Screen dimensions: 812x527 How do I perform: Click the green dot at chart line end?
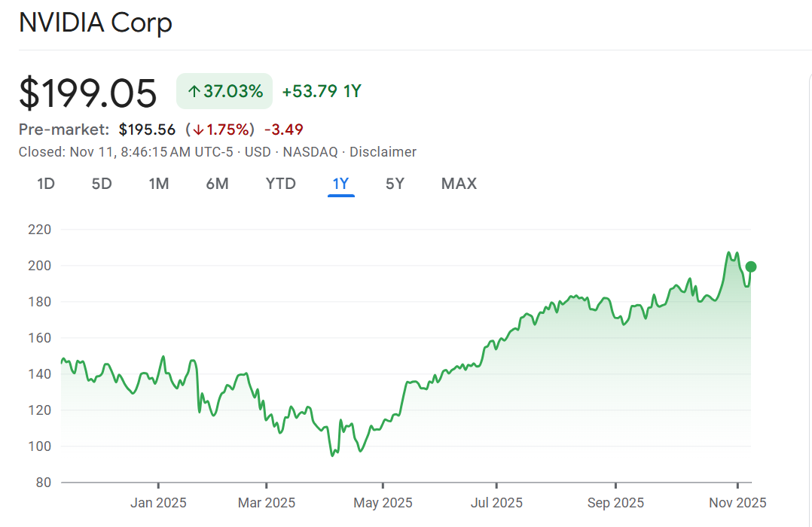click(750, 267)
